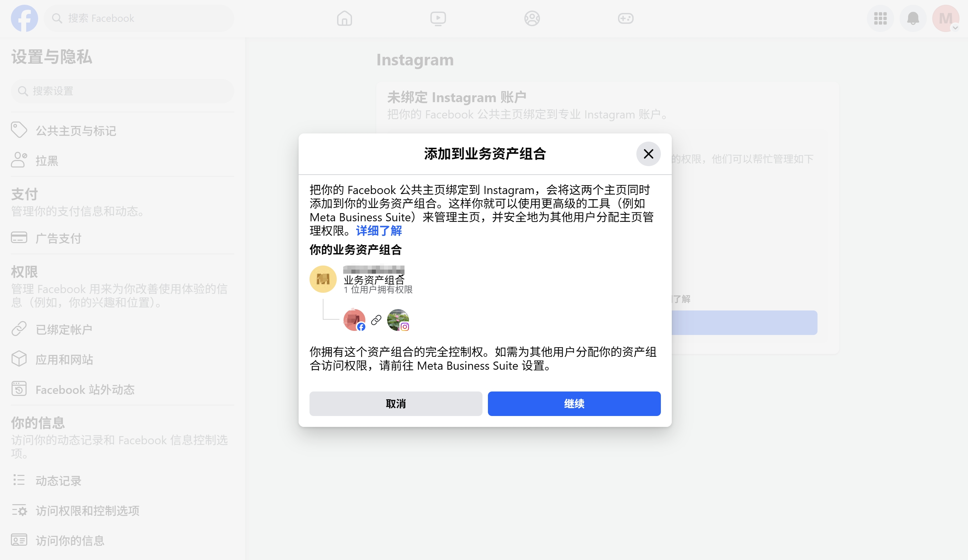Open the Home feed icon

click(x=344, y=18)
